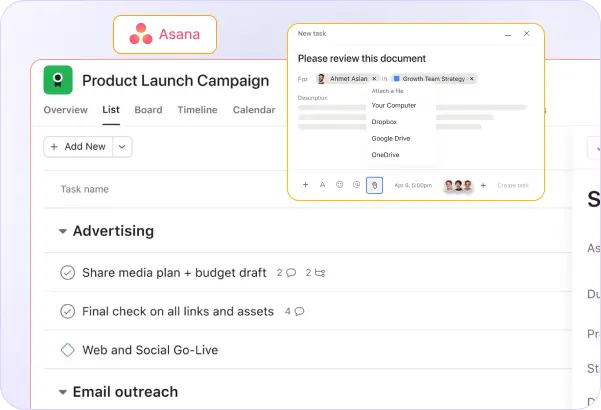Click the green Product Launch Campaign project icon
This screenshot has width=601, height=410.
pyautogui.click(x=58, y=80)
